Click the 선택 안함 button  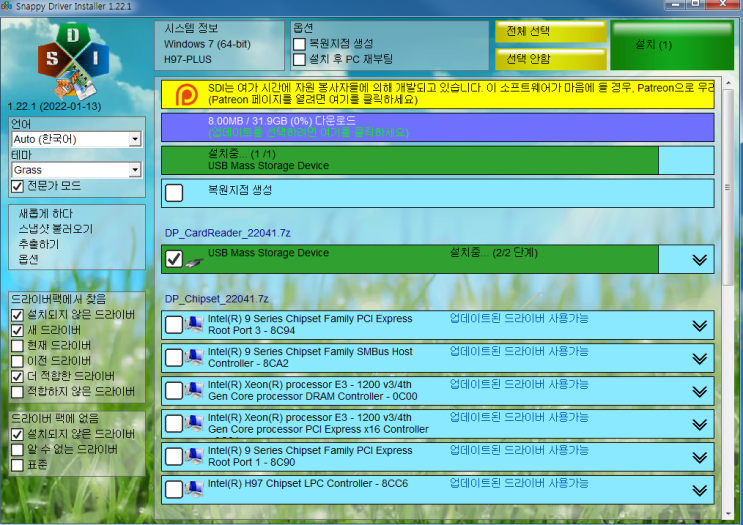coord(551,59)
